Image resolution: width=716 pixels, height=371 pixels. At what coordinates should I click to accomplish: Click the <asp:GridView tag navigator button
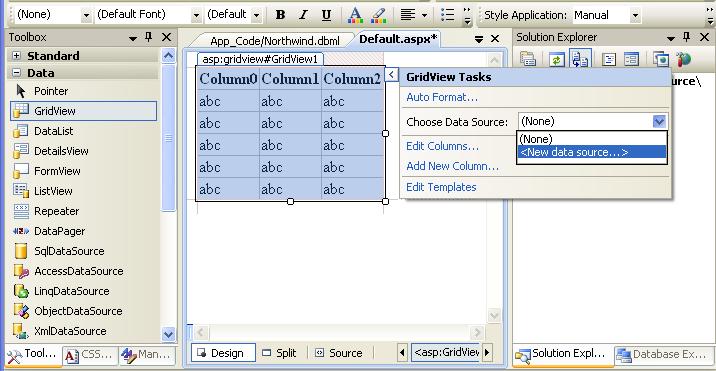pyautogui.click(x=446, y=352)
